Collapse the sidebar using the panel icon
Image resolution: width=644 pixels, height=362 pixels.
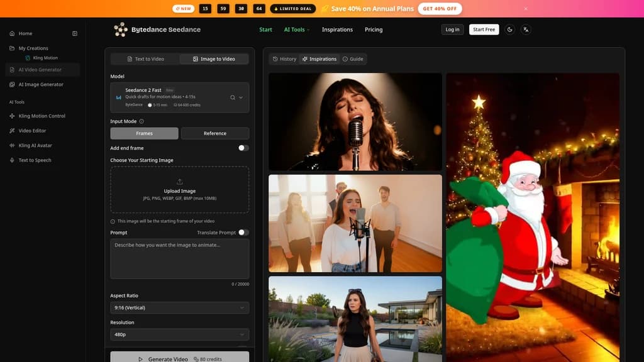(75, 34)
